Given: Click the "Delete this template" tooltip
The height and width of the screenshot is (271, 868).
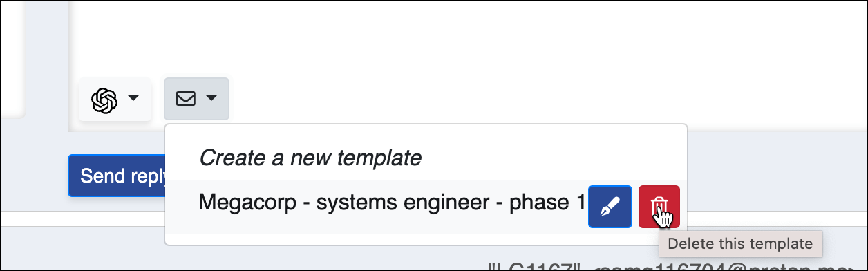Looking at the screenshot, I should point(740,243).
